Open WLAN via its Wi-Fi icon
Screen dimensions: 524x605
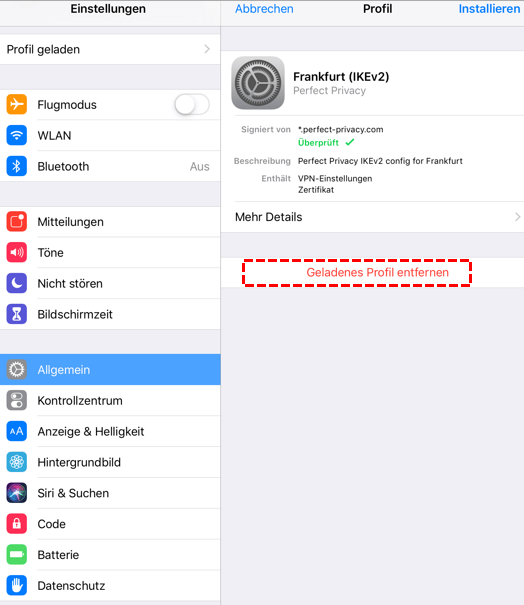point(17,135)
